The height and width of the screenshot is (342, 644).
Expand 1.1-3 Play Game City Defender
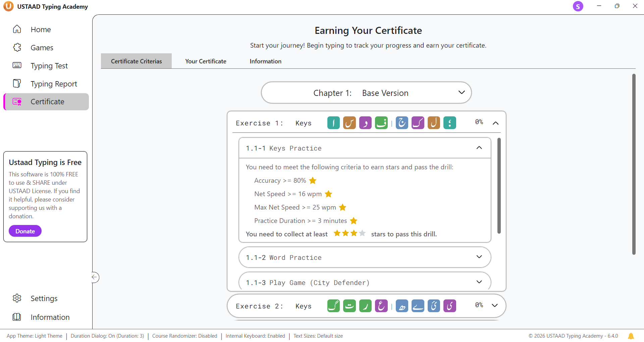click(479, 282)
